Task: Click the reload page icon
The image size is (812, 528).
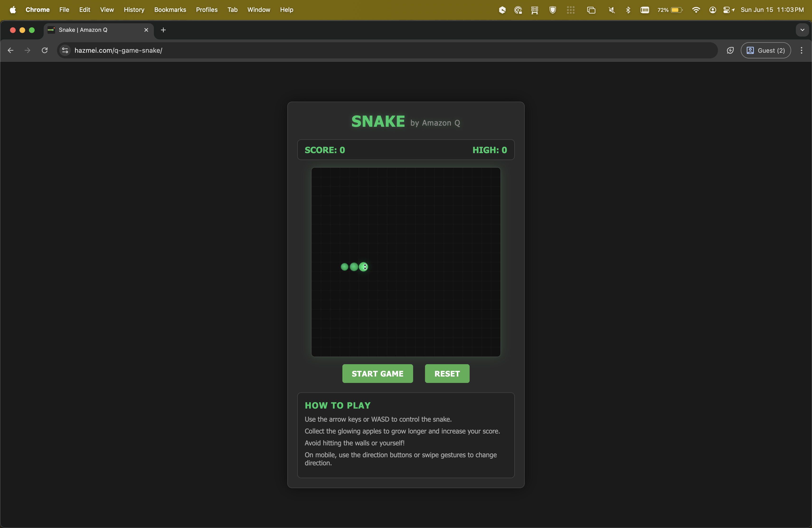Action: pos(45,51)
